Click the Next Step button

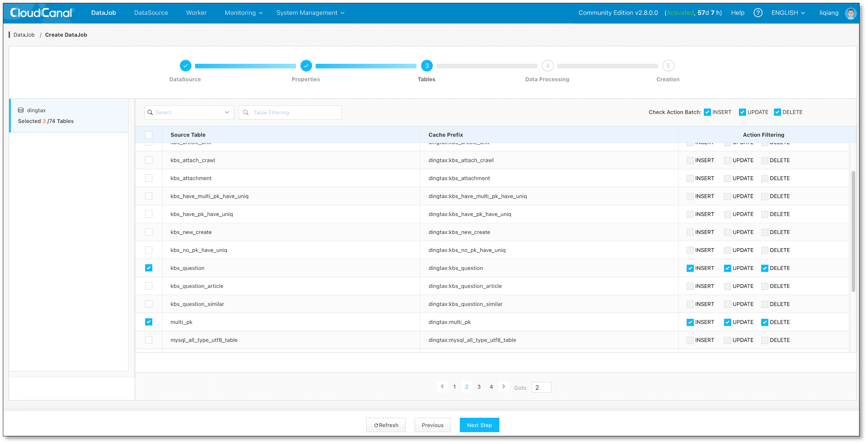(x=479, y=425)
